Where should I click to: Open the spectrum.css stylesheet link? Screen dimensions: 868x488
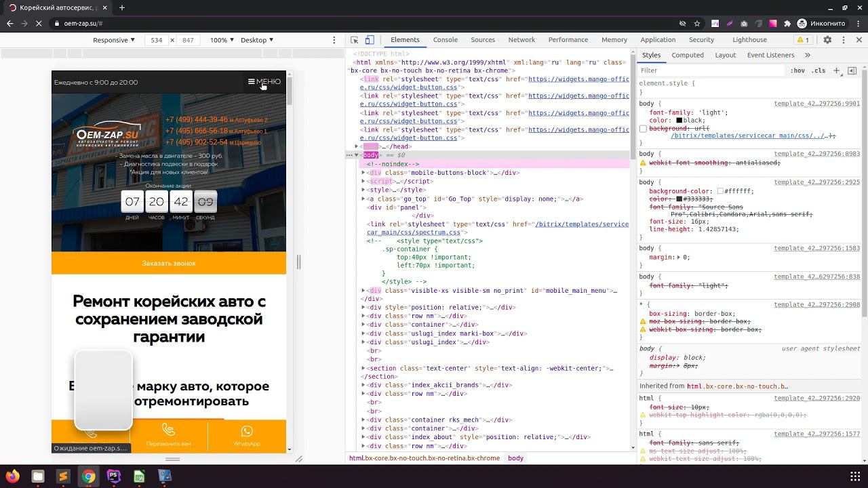pyautogui.click(x=498, y=228)
